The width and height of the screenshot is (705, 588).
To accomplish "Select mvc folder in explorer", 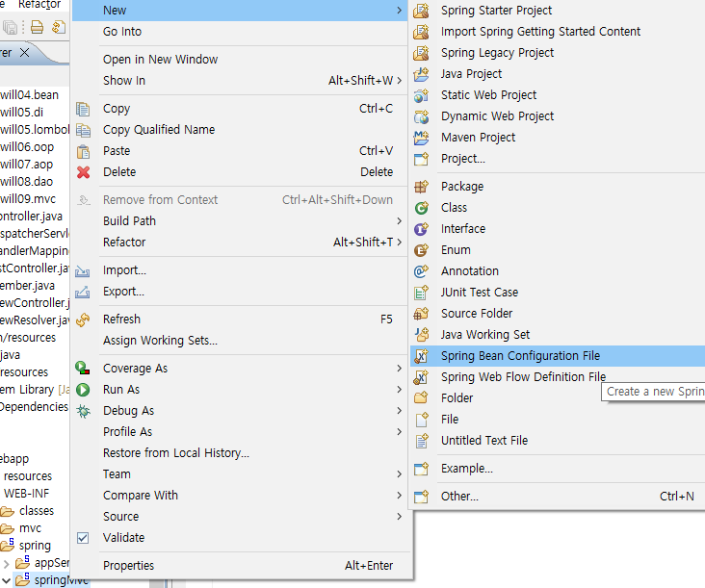I will click(x=30, y=528).
